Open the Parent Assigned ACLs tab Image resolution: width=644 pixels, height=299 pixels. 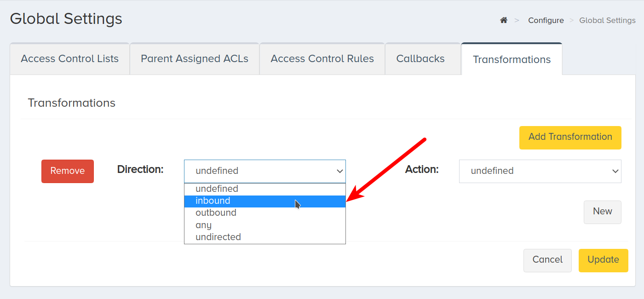click(x=195, y=59)
